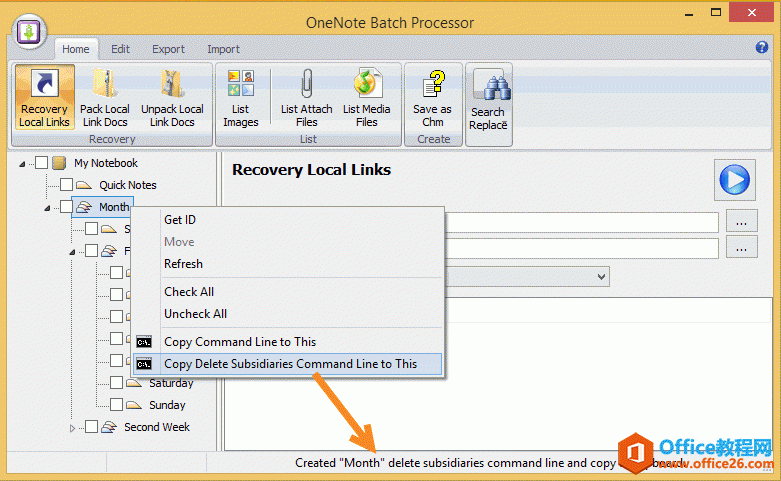Check the Month checkbox
781x481 pixels.
[x=66, y=207]
